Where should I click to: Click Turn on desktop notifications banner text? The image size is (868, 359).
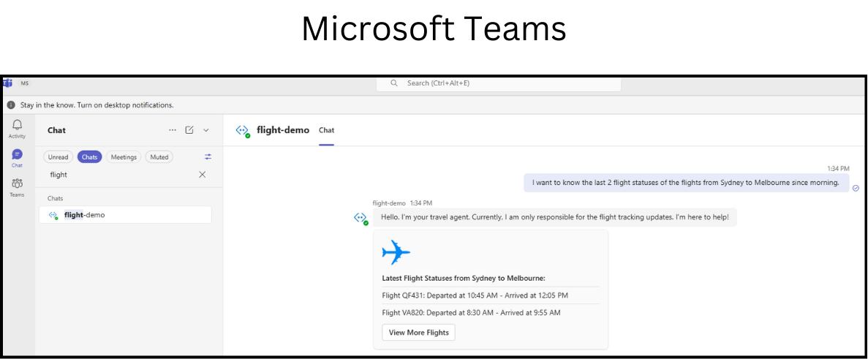point(97,105)
